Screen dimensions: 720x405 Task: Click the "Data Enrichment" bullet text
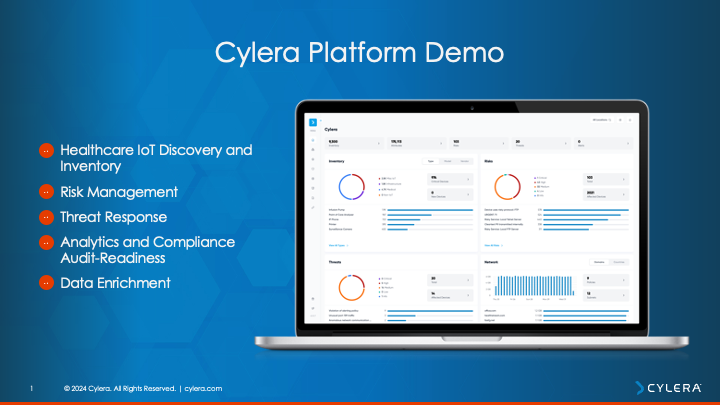[x=115, y=283]
